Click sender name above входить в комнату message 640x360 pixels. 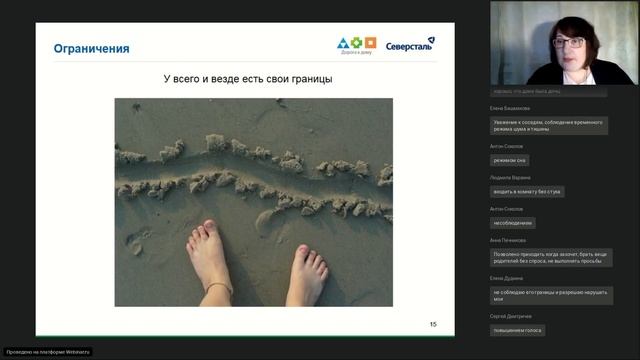[x=510, y=178]
